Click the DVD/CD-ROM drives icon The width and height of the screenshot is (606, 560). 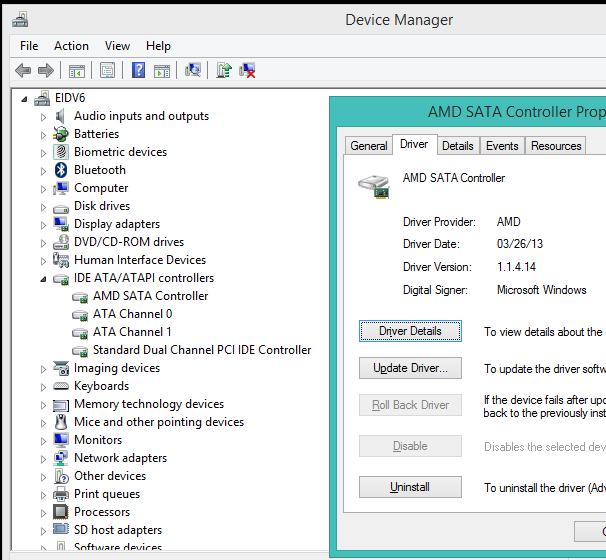tap(61, 242)
